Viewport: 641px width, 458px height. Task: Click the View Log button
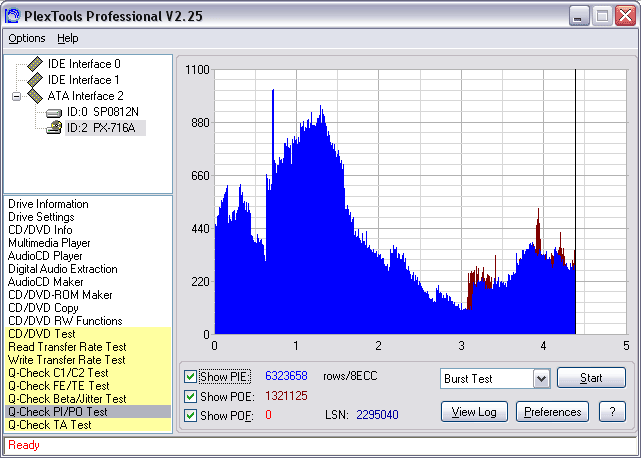[474, 412]
